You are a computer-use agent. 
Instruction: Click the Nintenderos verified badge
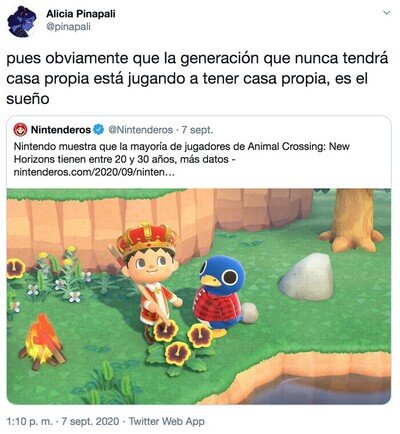[98, 130]
